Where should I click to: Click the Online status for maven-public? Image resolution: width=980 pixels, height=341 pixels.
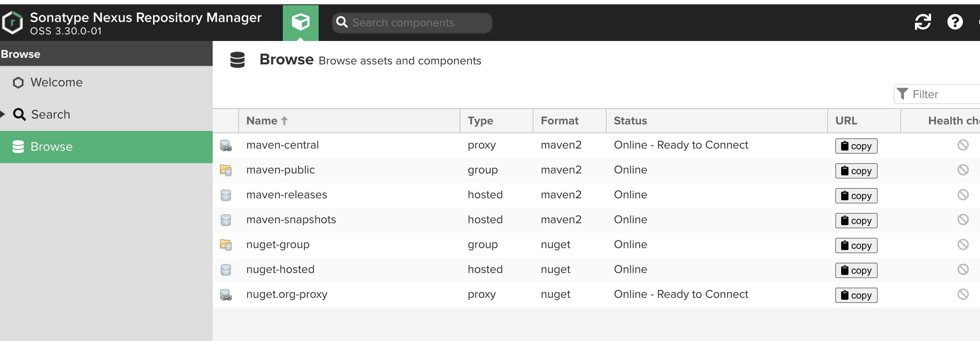click(x=630, y=169)
